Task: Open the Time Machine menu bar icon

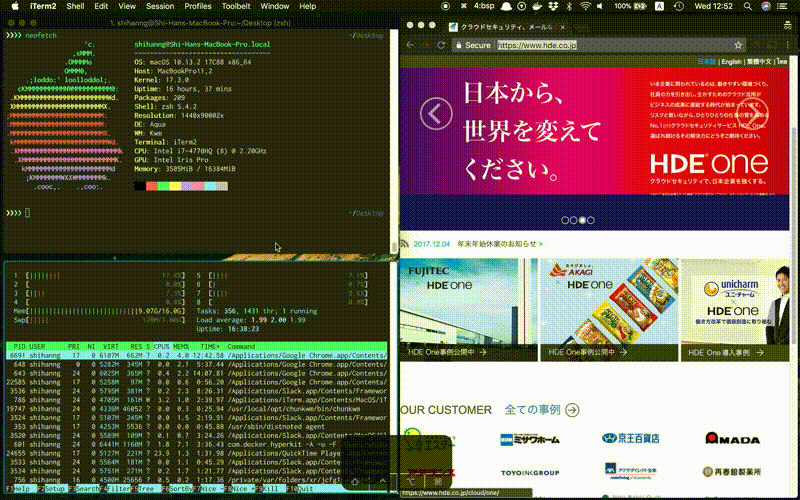Action: [x=679, y=6]
